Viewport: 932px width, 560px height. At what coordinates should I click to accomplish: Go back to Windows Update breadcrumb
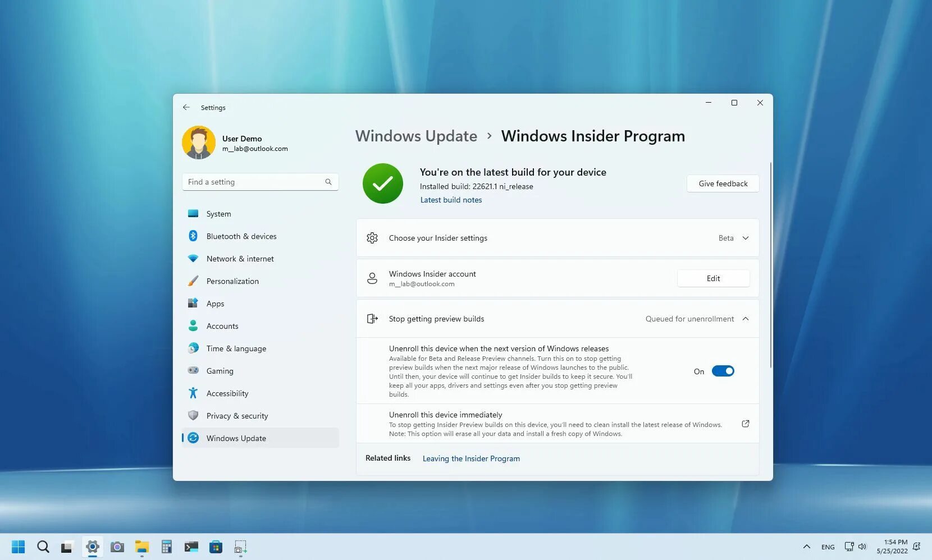pos(416,136)
